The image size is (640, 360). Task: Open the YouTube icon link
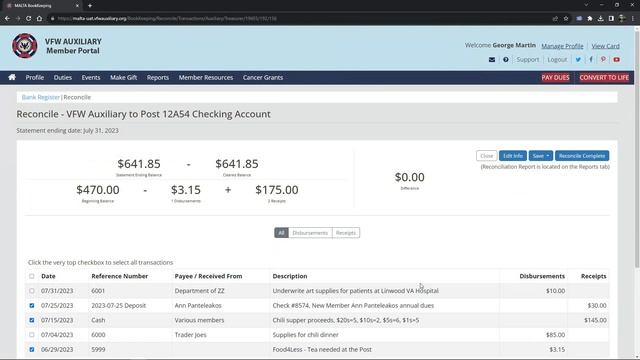click(x=616, y=60)
